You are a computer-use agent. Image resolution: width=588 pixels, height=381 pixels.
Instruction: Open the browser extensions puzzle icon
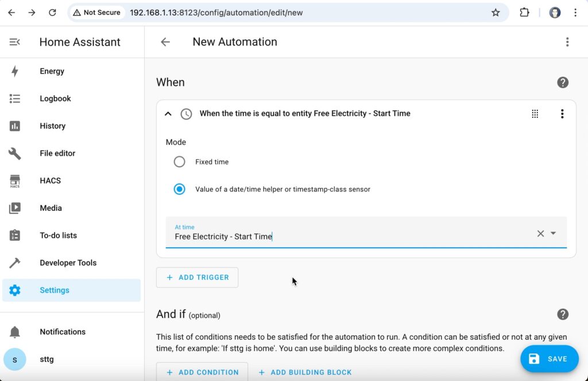pyautogui.click(x=524, y=13)
